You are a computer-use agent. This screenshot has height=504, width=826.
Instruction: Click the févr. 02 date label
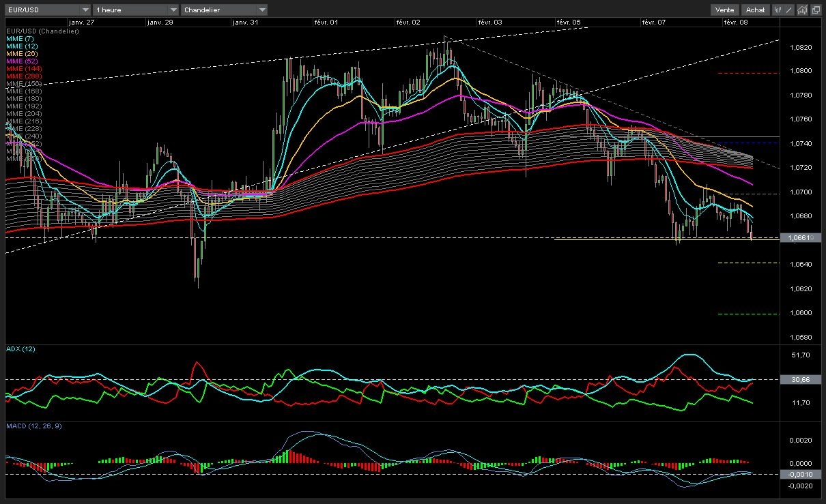point(408,23)
